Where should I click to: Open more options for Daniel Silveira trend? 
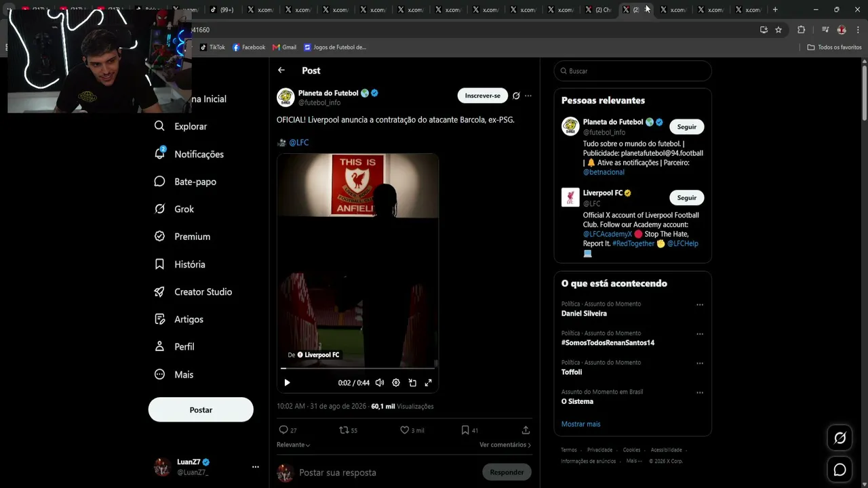(x=700, y=305)
